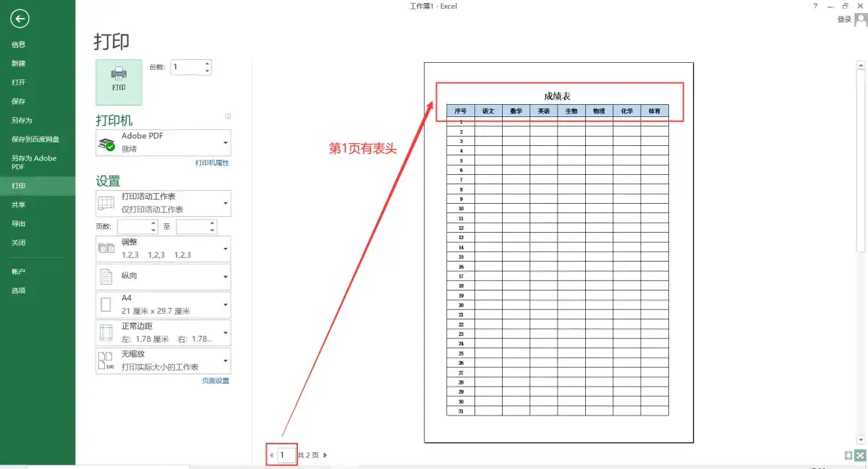Select the back arrow to leave Print view
The height and width of the screenshot is (469, 868).
[x=20, y=20]
